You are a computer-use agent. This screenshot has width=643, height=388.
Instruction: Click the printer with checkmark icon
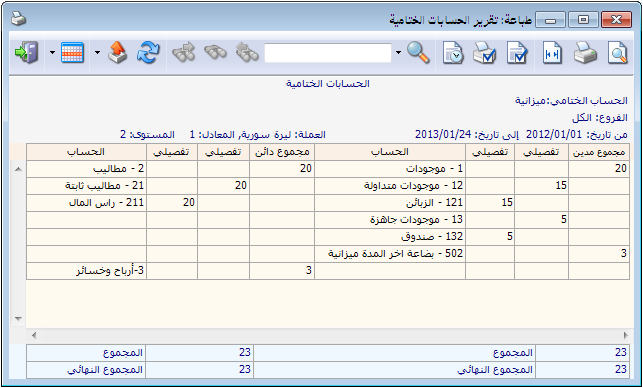485,53
